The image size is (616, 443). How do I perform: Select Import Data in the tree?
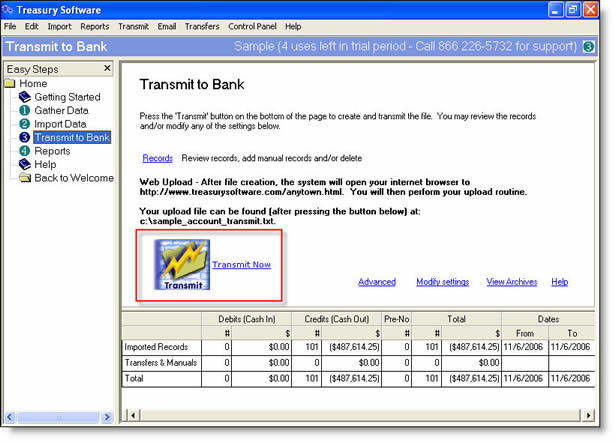tap(60, 124)
